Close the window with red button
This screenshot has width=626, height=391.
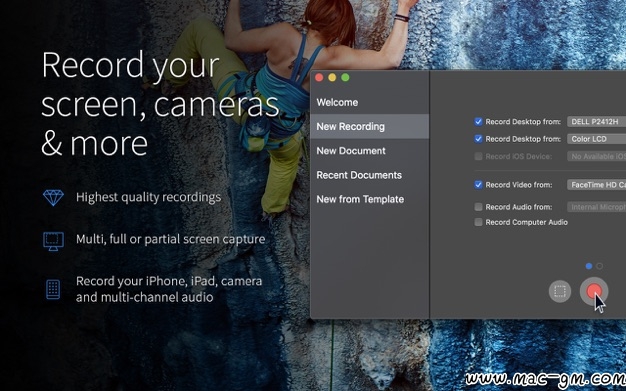click(319, 77)
